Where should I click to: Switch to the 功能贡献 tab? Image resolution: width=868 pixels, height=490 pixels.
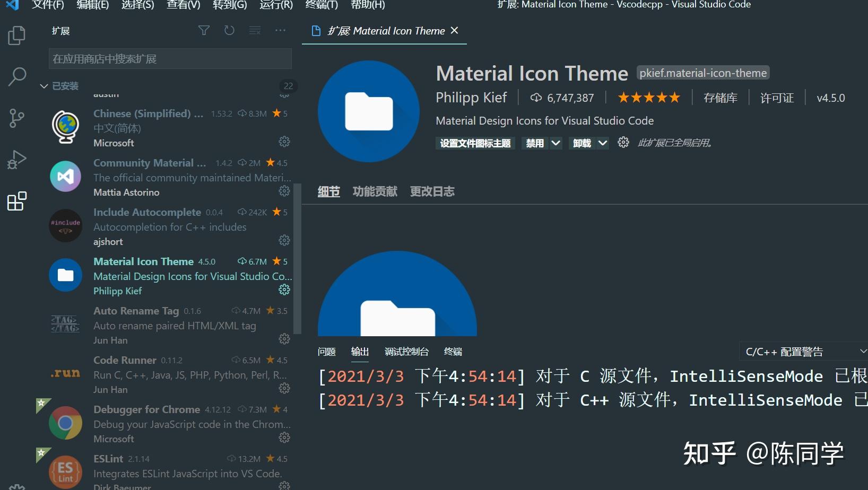pyautogui.click(x=375, y=191)
